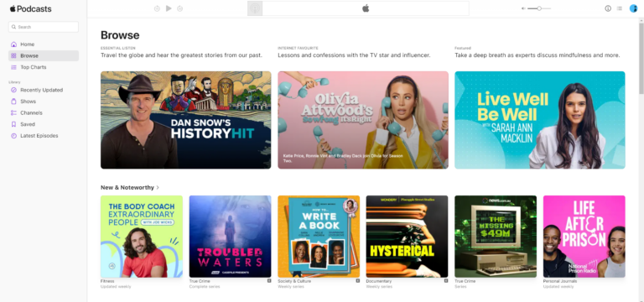Open Live Well Be Well banner
644x302 pixels.
pos(540,120)
